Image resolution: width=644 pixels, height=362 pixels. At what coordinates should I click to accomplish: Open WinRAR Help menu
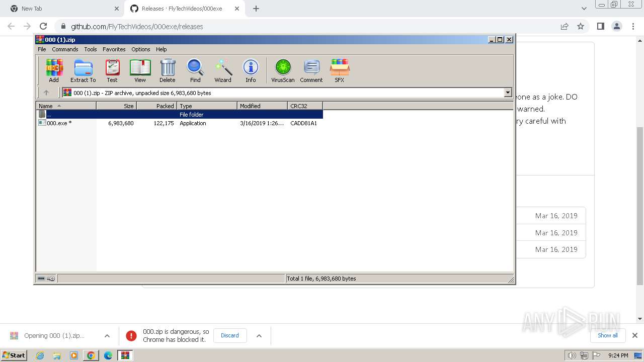coord(161,49)
